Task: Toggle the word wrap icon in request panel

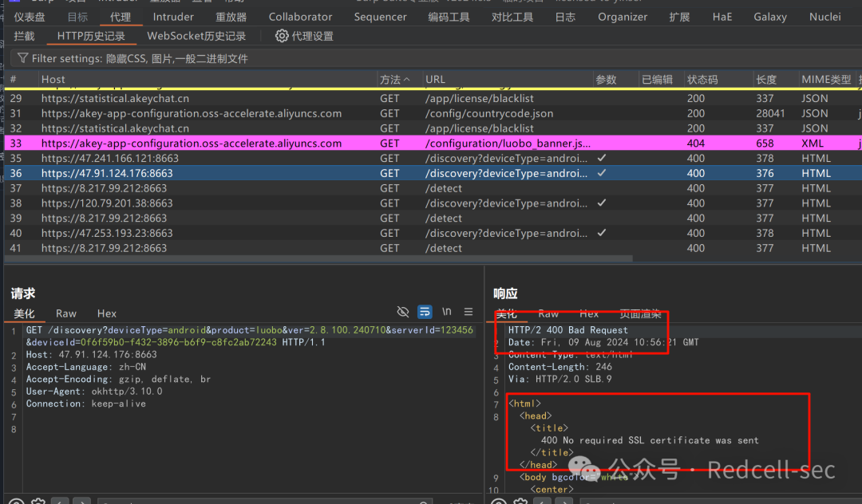Action: (x=425, y=312)
